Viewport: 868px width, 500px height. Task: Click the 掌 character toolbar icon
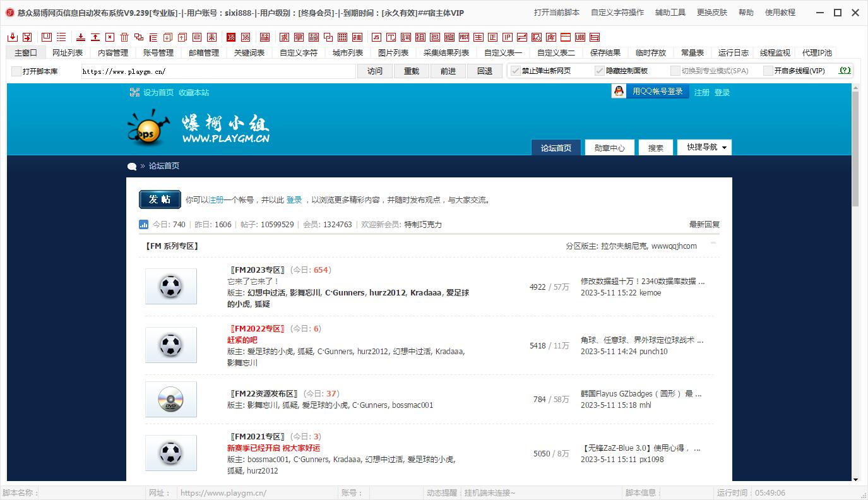click(x=299, y=37)
